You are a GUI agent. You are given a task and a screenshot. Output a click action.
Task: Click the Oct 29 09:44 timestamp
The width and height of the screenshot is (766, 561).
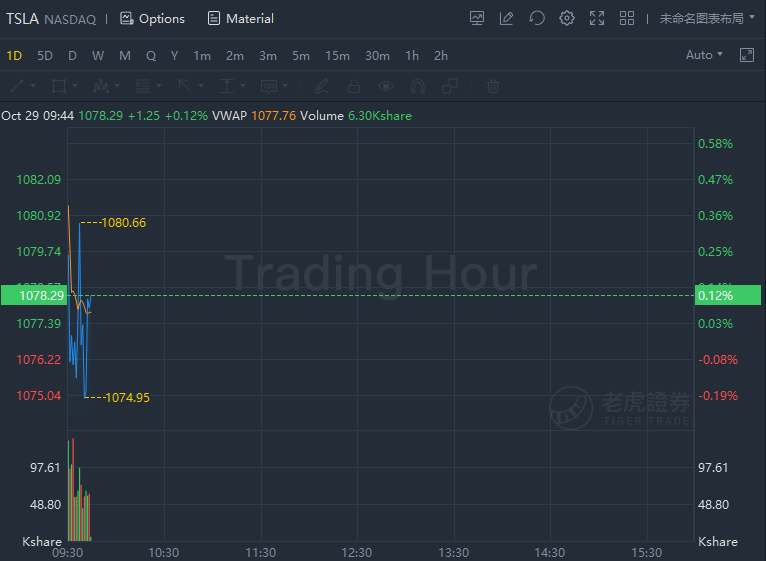point(38,116)
